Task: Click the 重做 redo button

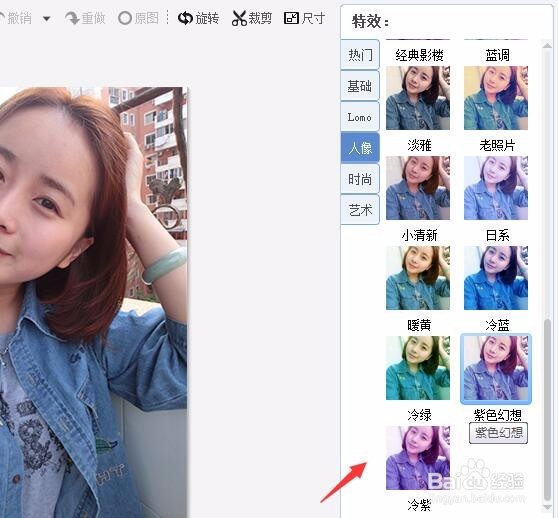Action: 85,18
